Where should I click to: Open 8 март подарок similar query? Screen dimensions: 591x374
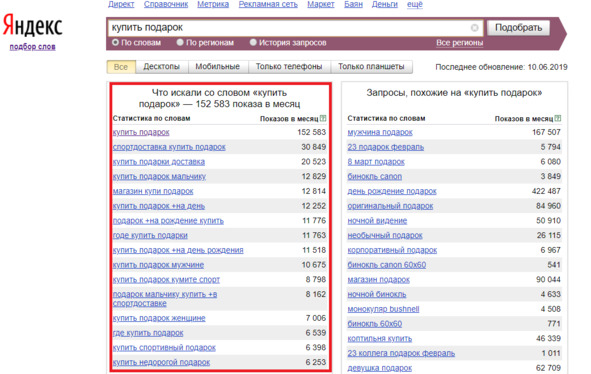tap(376, 162)
